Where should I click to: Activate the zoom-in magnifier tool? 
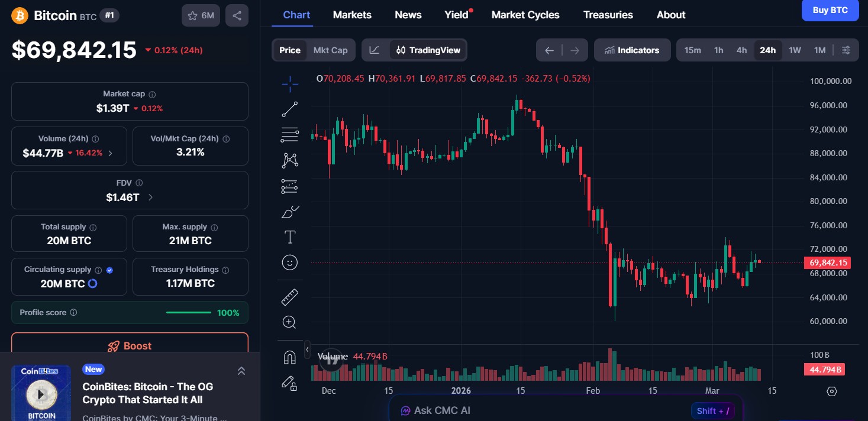click(289, 322)
